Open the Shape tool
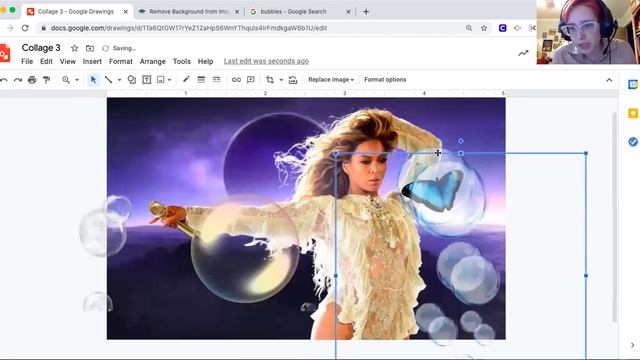Screen dimensions: 640x360 pyautogui.click(x=131, y=80)
